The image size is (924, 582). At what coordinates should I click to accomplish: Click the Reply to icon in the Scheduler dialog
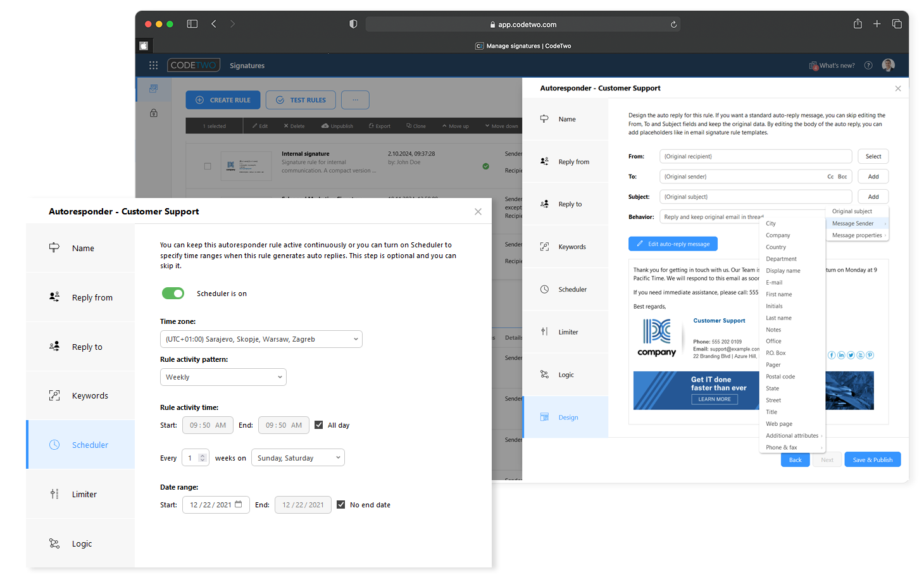[x=54, y=346]
